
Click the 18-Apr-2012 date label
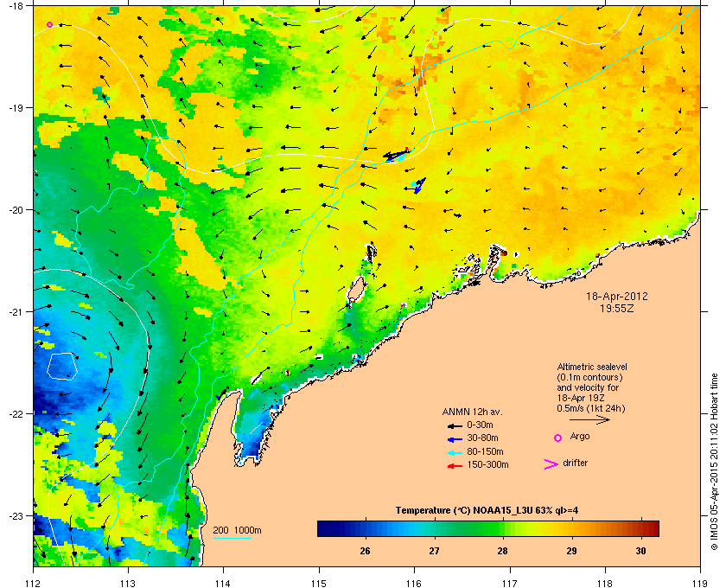(x=617, y=297)
